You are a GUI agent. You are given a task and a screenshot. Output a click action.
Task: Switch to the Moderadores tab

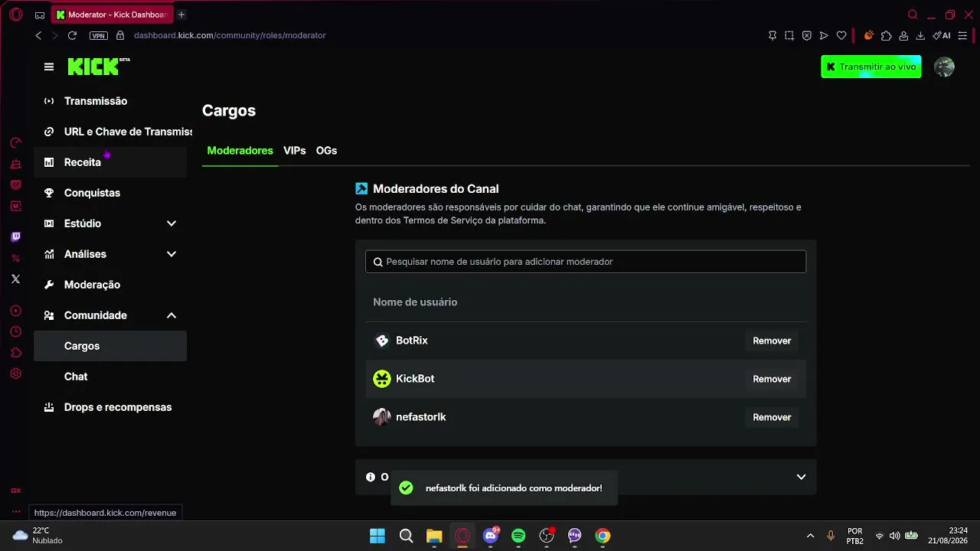pos(240,151)
